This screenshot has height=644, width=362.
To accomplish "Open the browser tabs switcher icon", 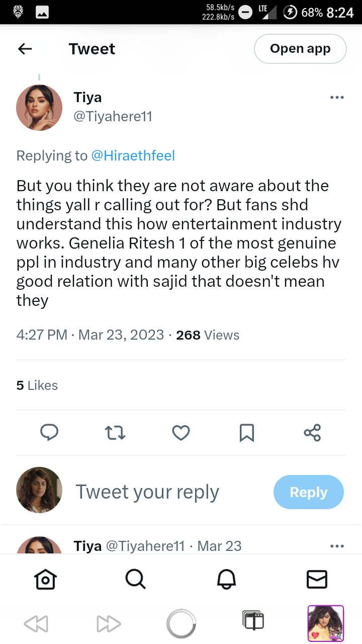I will click(x=253, y=621).
